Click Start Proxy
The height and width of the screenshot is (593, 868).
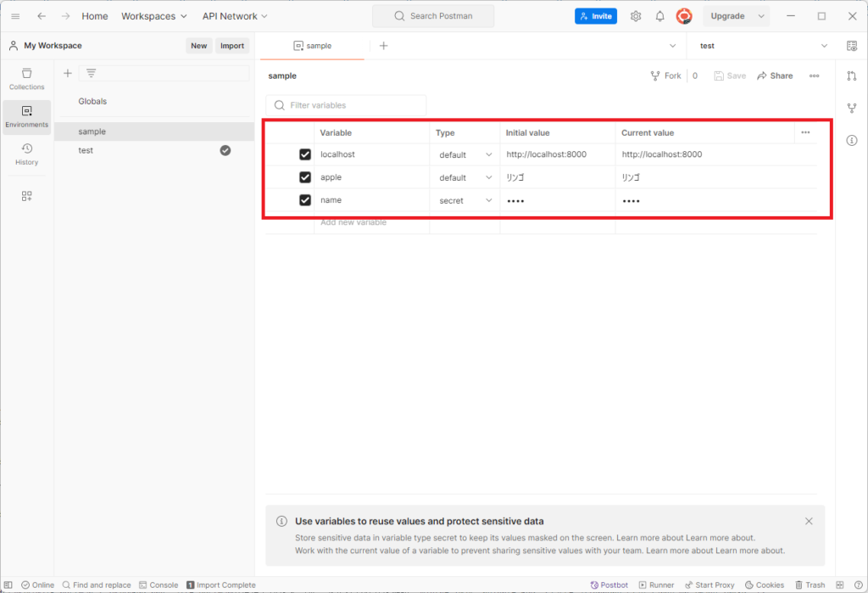point(709,585)
